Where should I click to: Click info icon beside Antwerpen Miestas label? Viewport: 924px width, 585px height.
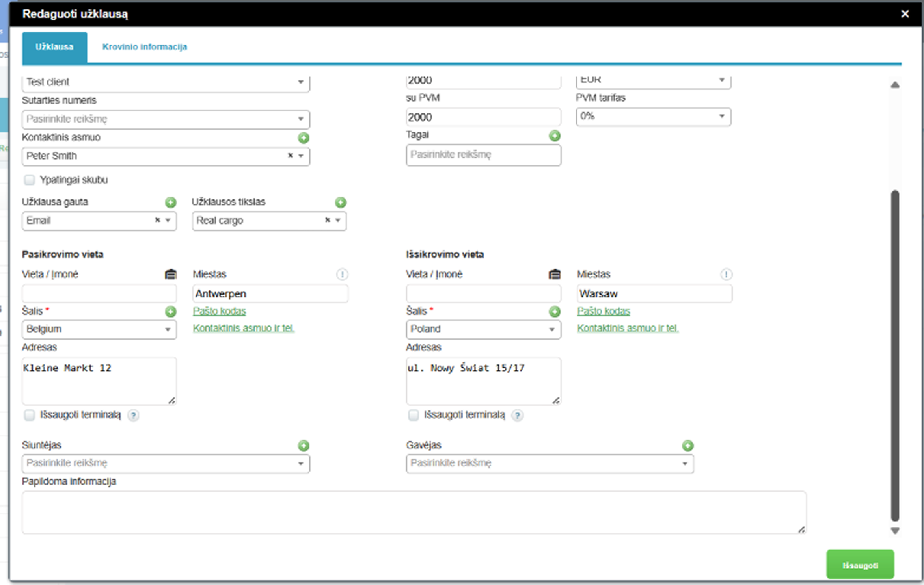point(342,274)
